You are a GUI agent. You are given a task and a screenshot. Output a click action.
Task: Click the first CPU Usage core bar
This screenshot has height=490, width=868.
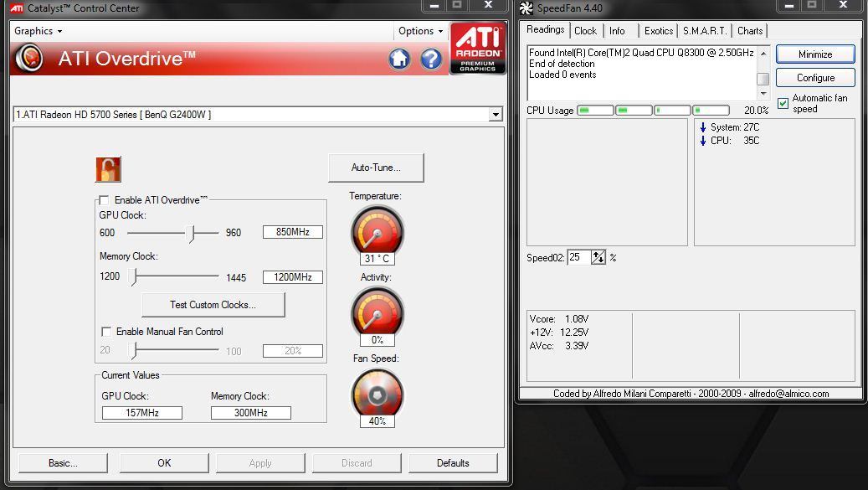point(596,111)
